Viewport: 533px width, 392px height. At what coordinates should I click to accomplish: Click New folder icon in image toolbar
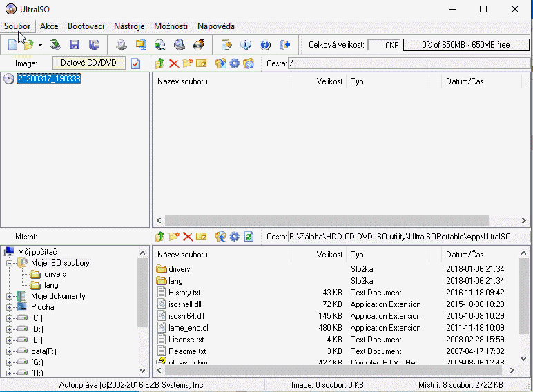click(x=188, y=63)
